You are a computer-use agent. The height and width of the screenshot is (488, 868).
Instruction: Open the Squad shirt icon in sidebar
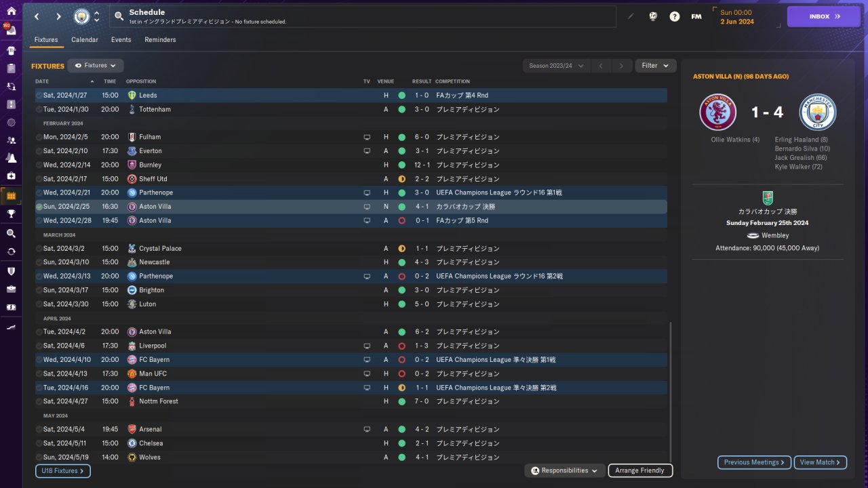[11, 50]
